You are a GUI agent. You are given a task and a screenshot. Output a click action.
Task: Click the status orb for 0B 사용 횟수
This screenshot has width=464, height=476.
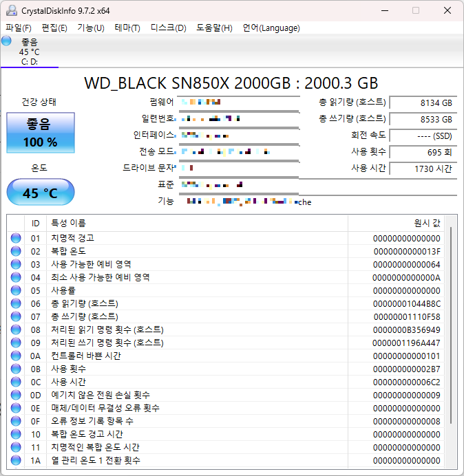tap(16, 369)
